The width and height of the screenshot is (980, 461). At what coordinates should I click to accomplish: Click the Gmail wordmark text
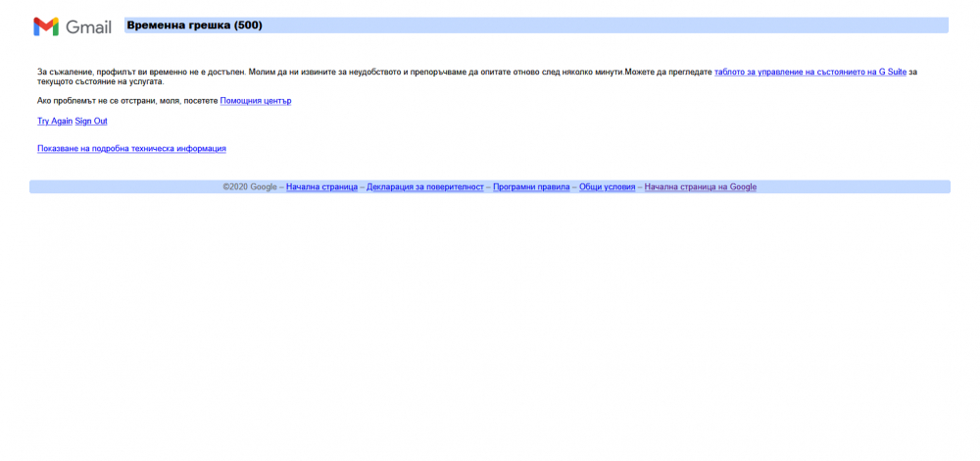coord(89,27)
